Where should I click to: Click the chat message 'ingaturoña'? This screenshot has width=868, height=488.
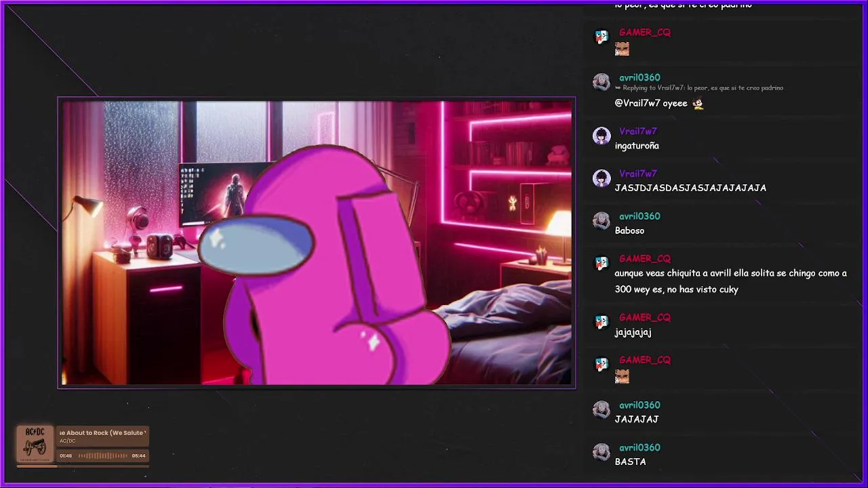pos(637,146)
